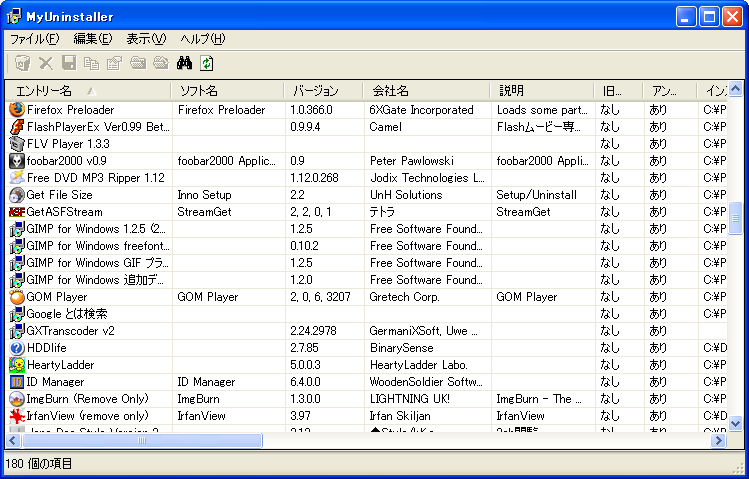The width and height of the screenshot is (749, 479).
Task: Click the Uninstall selected software toolbar icon
Action: 22,63
